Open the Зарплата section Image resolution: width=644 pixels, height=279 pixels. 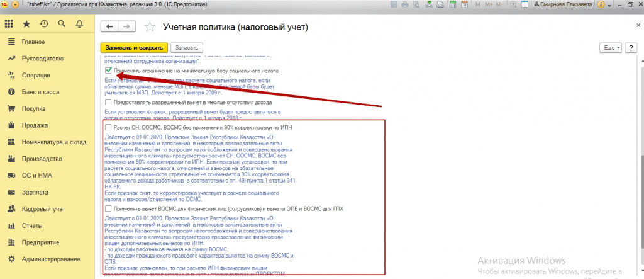coord(47,192)
